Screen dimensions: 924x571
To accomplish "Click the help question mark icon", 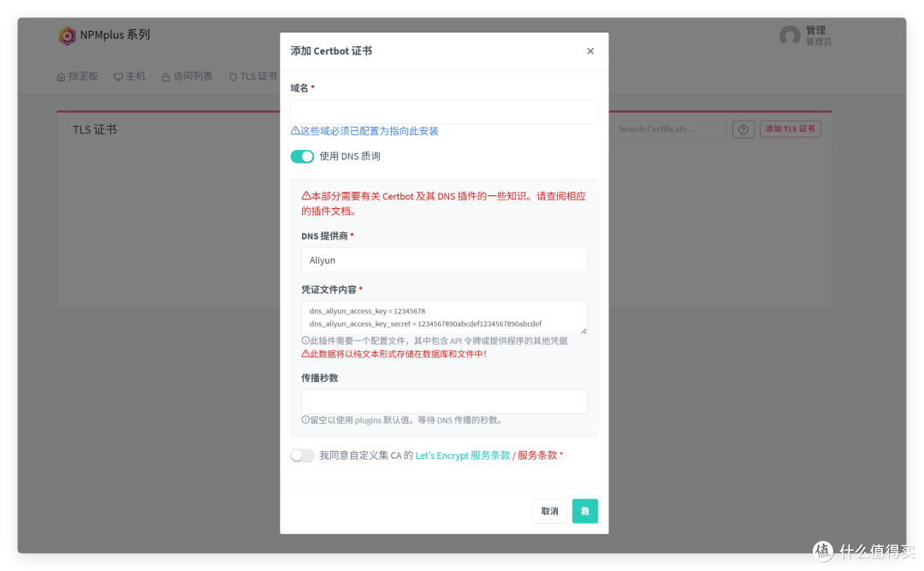I will [743, 129].
